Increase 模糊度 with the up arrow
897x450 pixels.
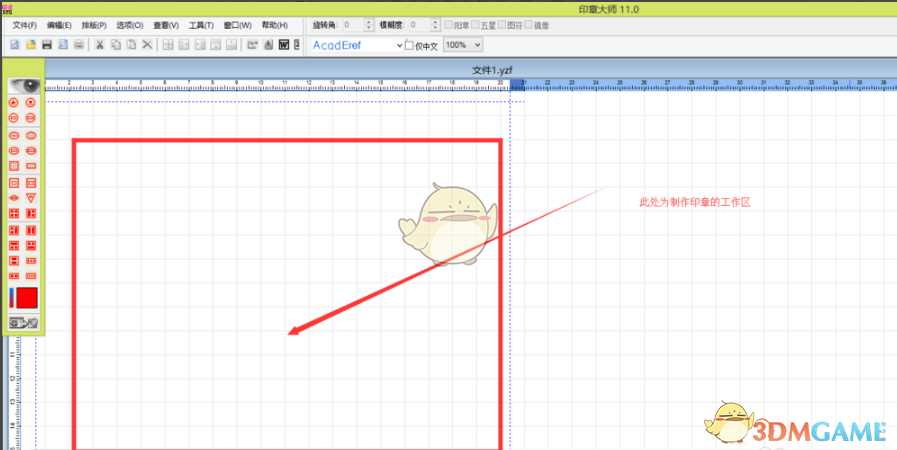(x=435, y=22)
